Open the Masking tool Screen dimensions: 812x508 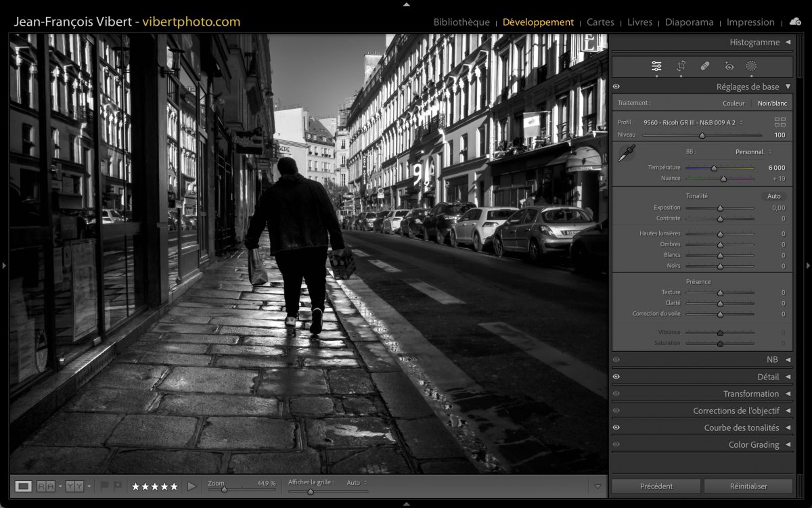click(x=751, y=66)
